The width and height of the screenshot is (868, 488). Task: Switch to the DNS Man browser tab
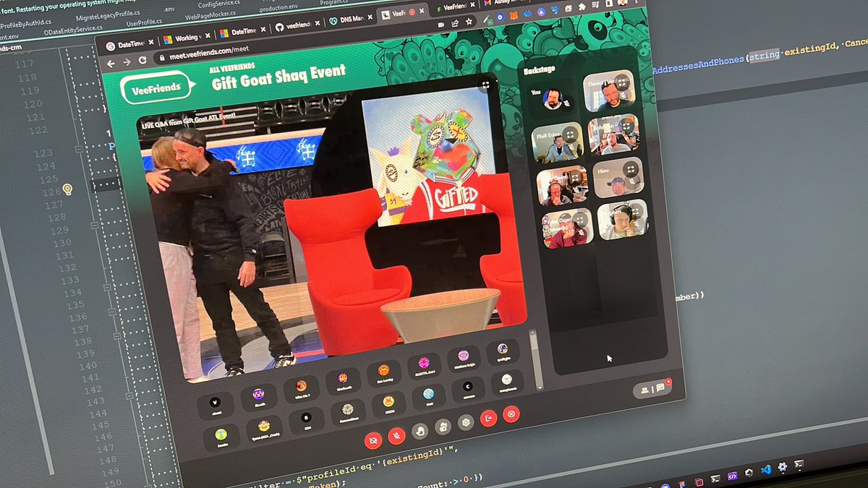[349, 20]
